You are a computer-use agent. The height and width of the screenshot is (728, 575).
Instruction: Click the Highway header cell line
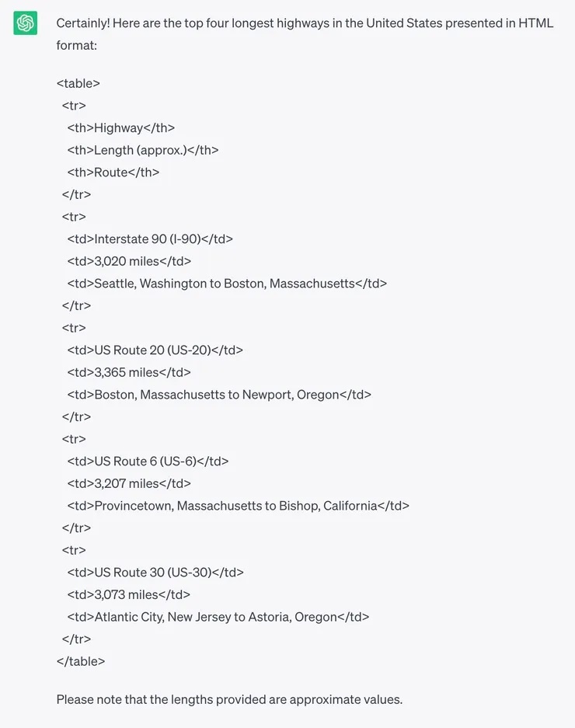pyautogui.click(x=120, y=128)
